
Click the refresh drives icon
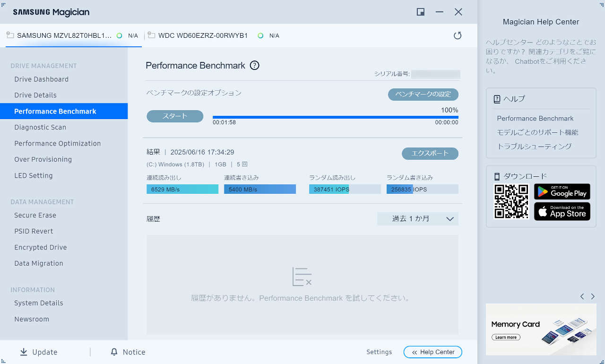tap(457, 35)
